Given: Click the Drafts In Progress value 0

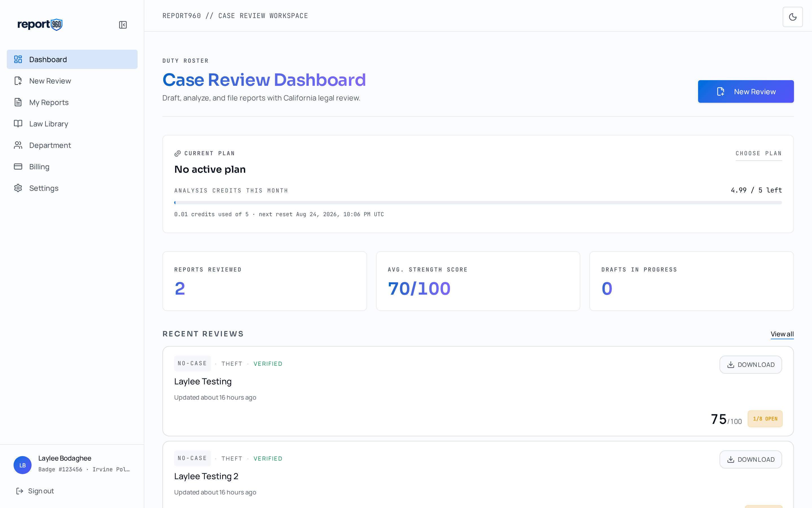Looking at the screenshot, I should [x=607, y=289].
